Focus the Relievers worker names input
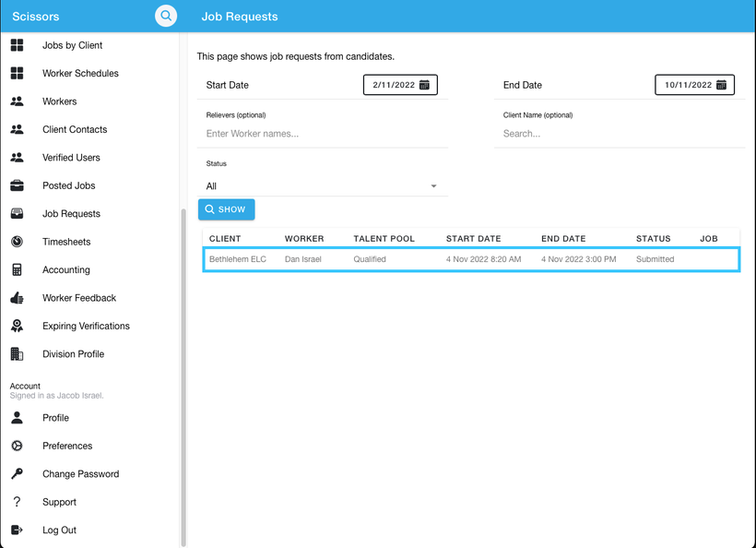This screenshot has width=756, height=548. point(323,134)
